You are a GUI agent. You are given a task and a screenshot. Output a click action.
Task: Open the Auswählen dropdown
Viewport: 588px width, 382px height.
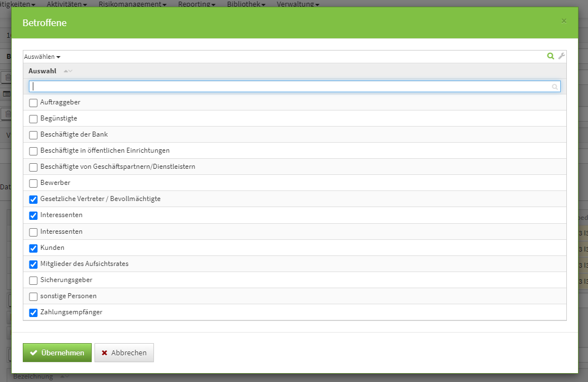(x=42, y=57)
